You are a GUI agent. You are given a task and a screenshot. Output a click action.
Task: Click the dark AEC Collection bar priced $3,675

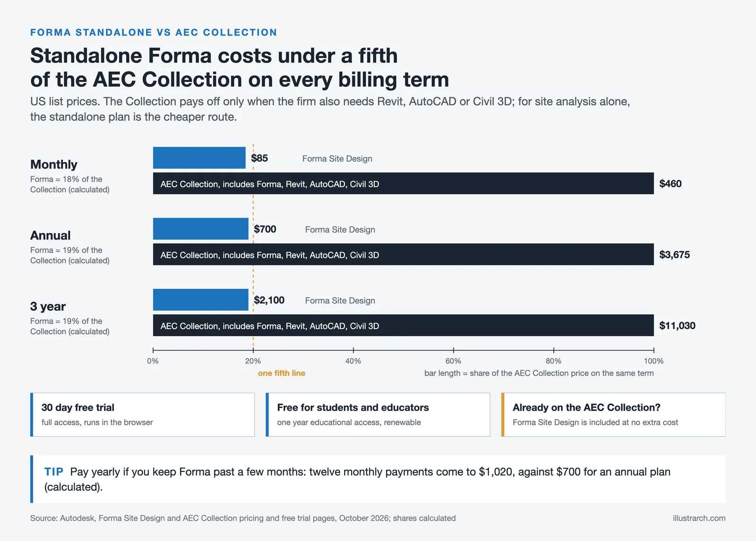[x=404, y=254]
